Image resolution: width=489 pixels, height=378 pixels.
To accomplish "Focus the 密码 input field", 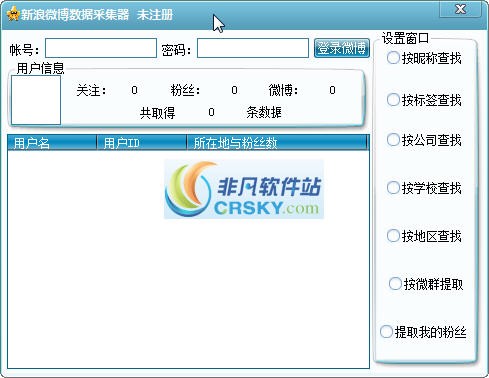I will coord(253,48).
